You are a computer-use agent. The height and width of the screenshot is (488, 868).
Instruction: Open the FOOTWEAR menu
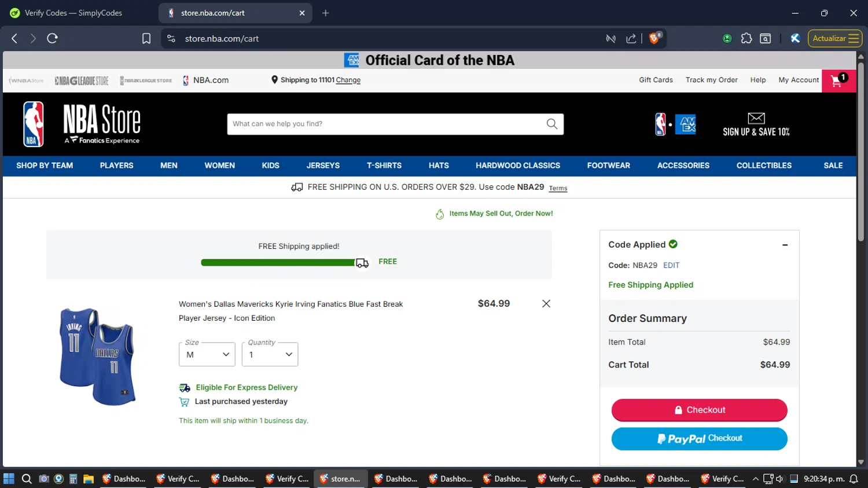(608, 166)
